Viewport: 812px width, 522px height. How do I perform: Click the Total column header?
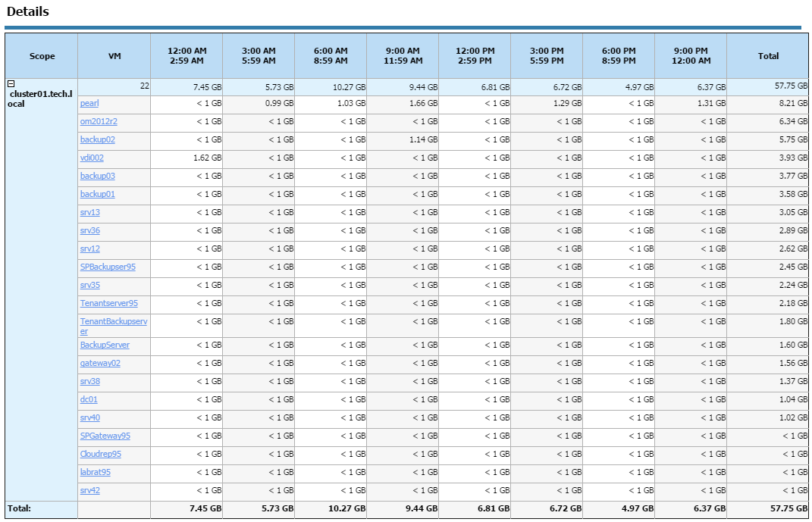(768, 56)
